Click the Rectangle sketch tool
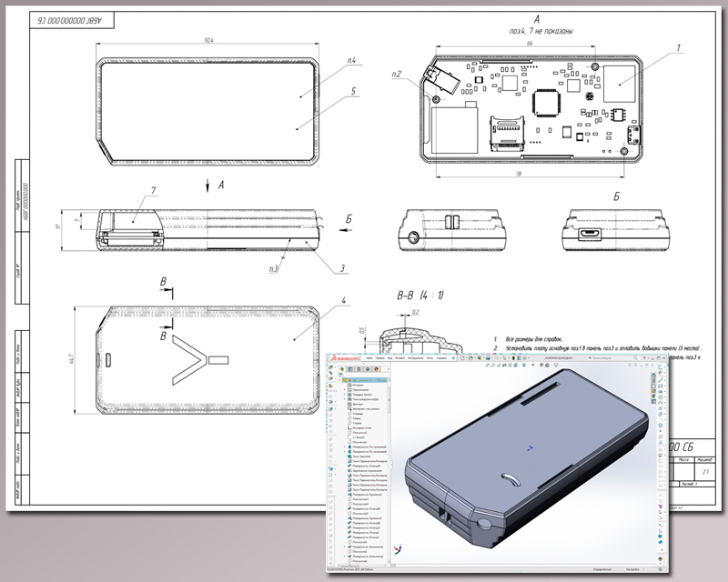 [x=661, y=386]
